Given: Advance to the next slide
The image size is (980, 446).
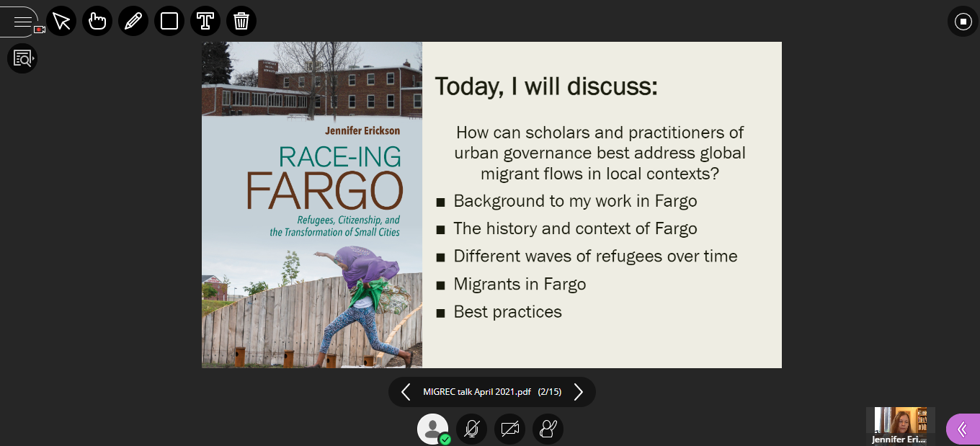Looking at the screenshot, I should 578,392.
